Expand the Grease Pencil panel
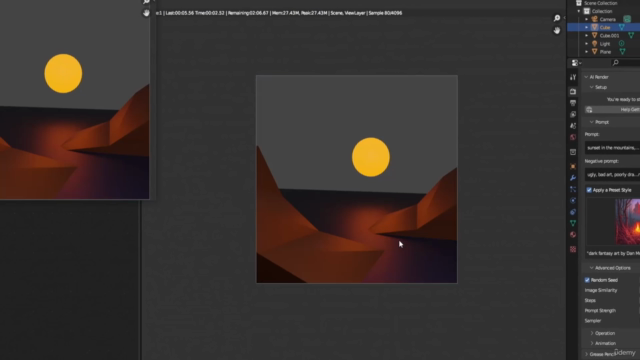This screenshot has width=640, height=360. coord(587,354)
